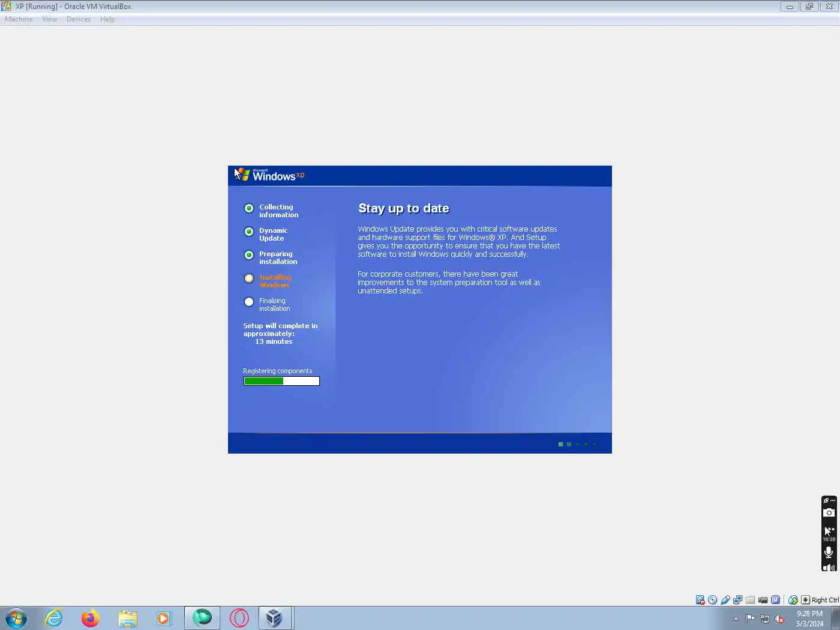This screenshot has width=840, height=630.
Task: Open the network tray icon
Action: (765, 619)
